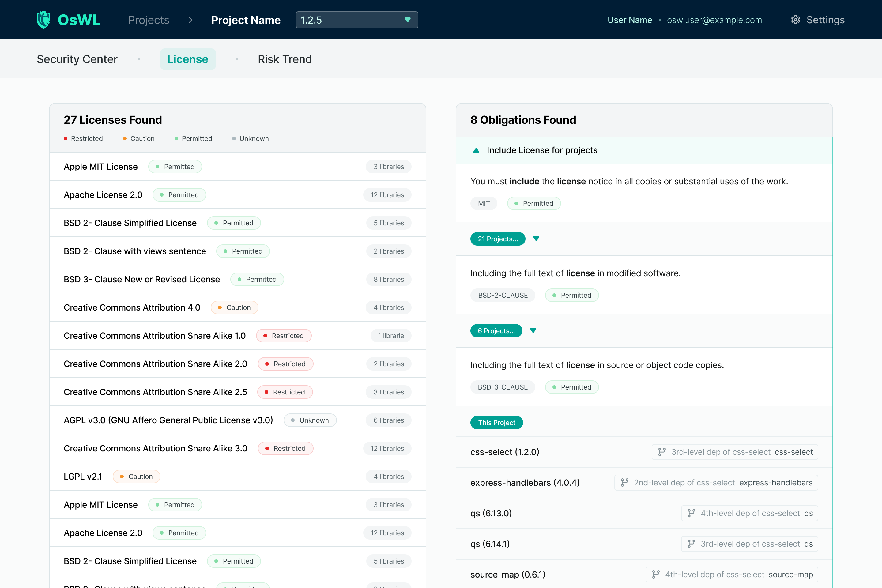
Task: Click the BSD-3-CLAUSE tag
Action: (x=503, y=387)
